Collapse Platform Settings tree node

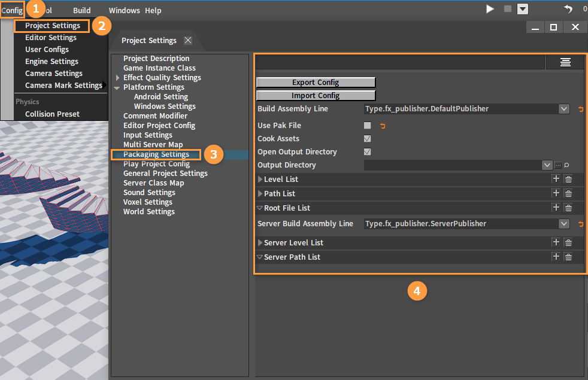(x=117, y=88)
